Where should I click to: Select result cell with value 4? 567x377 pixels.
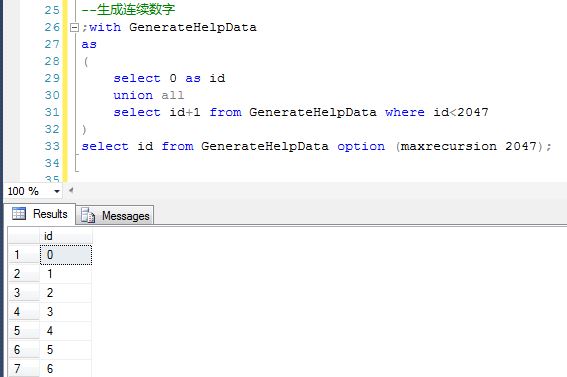coord(65,331)
